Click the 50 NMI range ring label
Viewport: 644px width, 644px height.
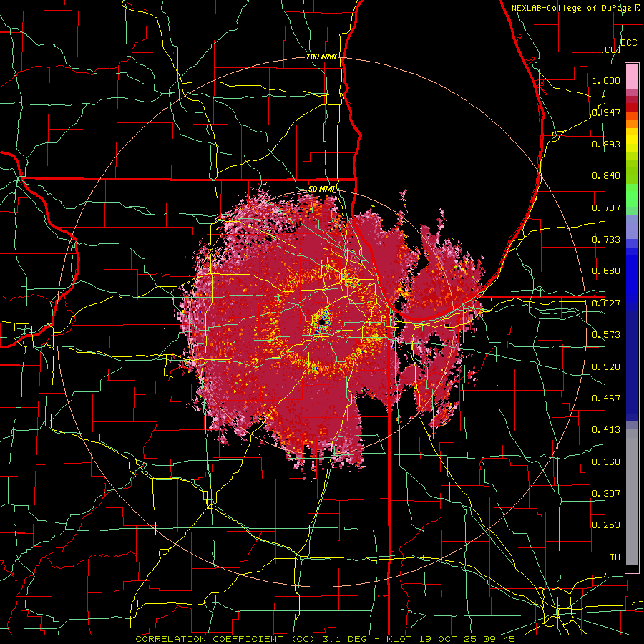pos(321,189)
